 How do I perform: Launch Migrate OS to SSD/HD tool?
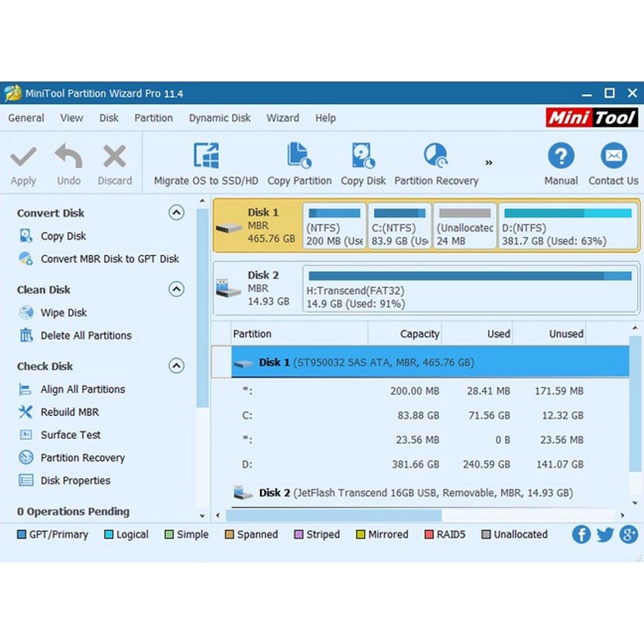point(206,164)
